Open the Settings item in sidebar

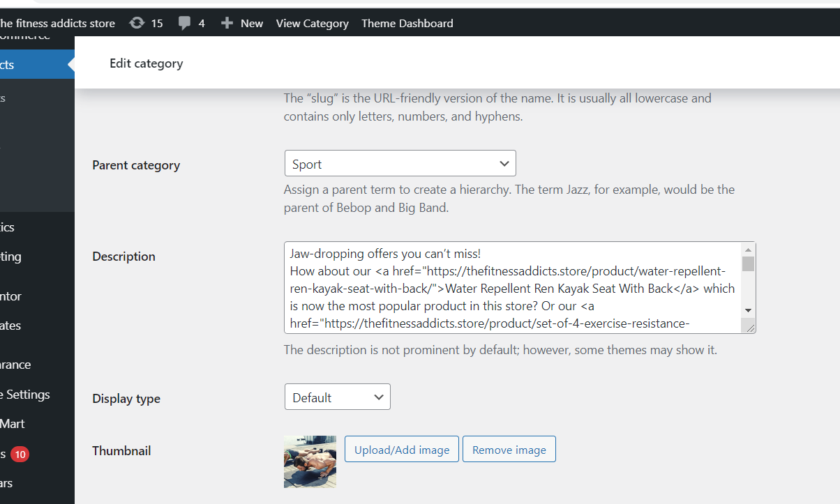(x=26, y=394)
